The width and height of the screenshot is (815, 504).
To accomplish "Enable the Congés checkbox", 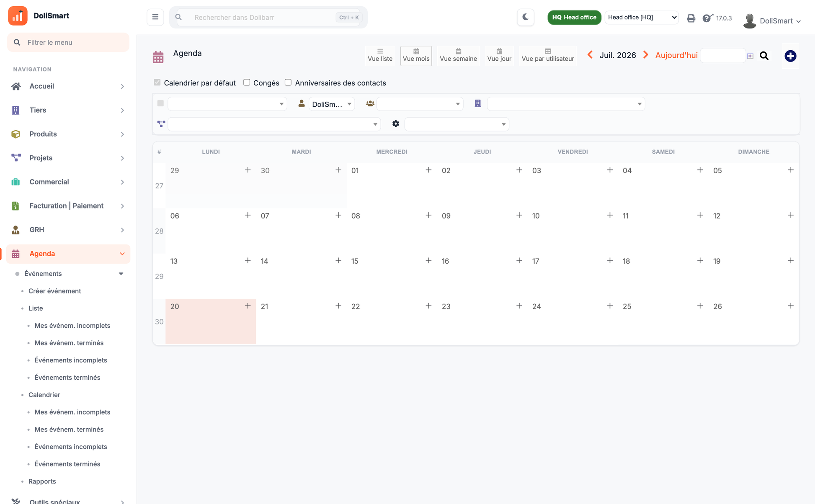I will pos(247,82).
